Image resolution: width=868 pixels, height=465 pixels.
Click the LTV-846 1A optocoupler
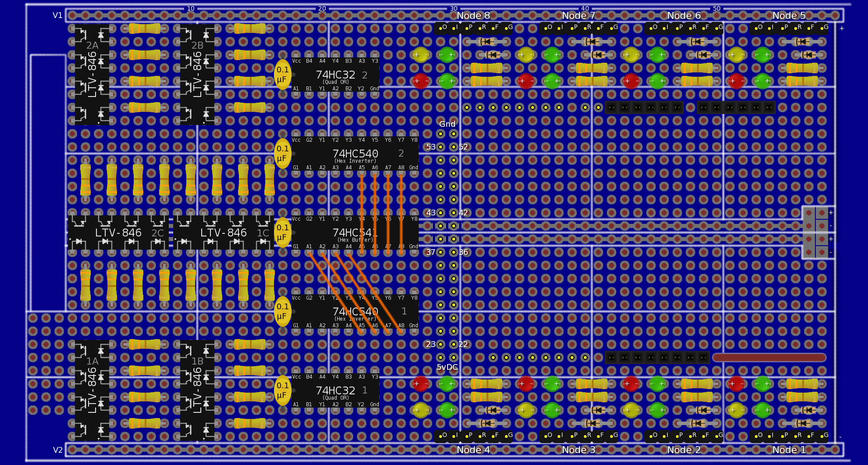(92, 390)
